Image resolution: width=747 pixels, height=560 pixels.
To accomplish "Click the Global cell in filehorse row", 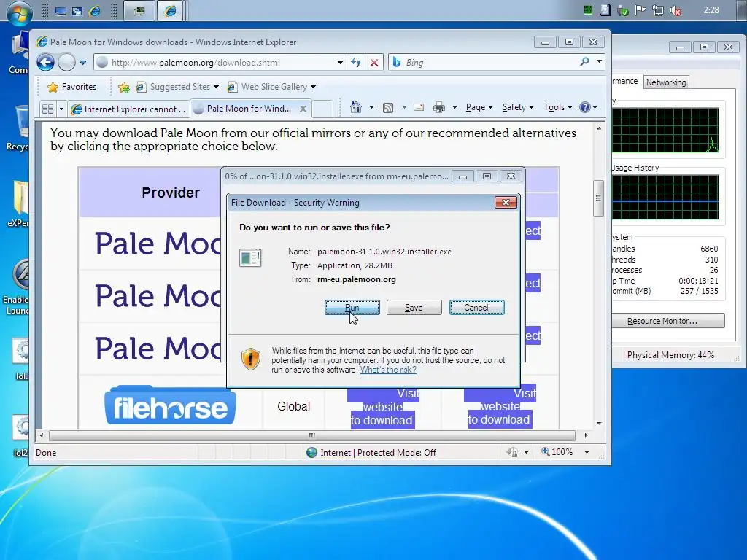I will [293, 406].
